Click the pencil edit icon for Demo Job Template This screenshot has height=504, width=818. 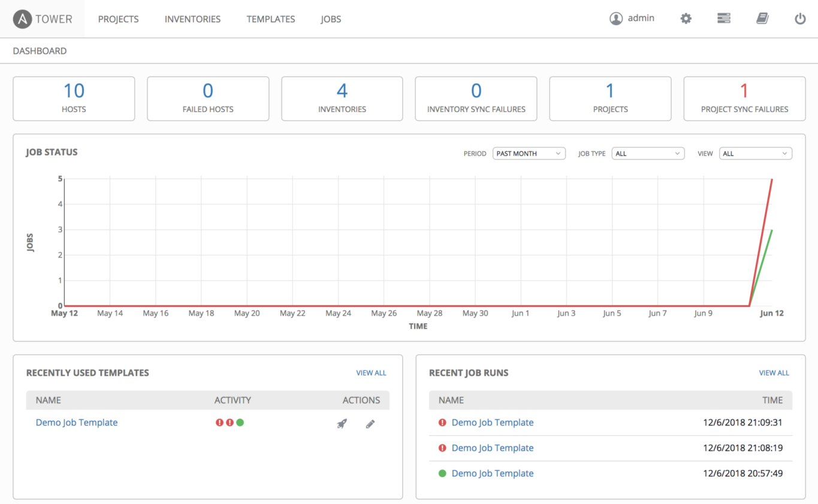[370, 424]
